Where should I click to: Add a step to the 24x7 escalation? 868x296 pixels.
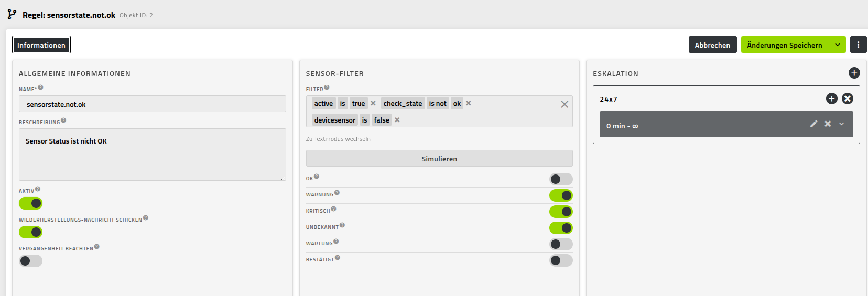click(831, 98)
